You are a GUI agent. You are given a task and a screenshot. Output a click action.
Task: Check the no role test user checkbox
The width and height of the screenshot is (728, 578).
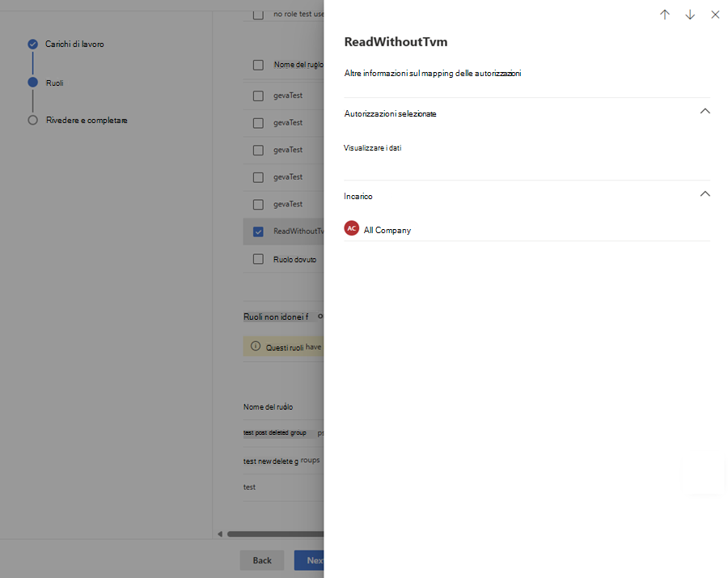point(258,14)
